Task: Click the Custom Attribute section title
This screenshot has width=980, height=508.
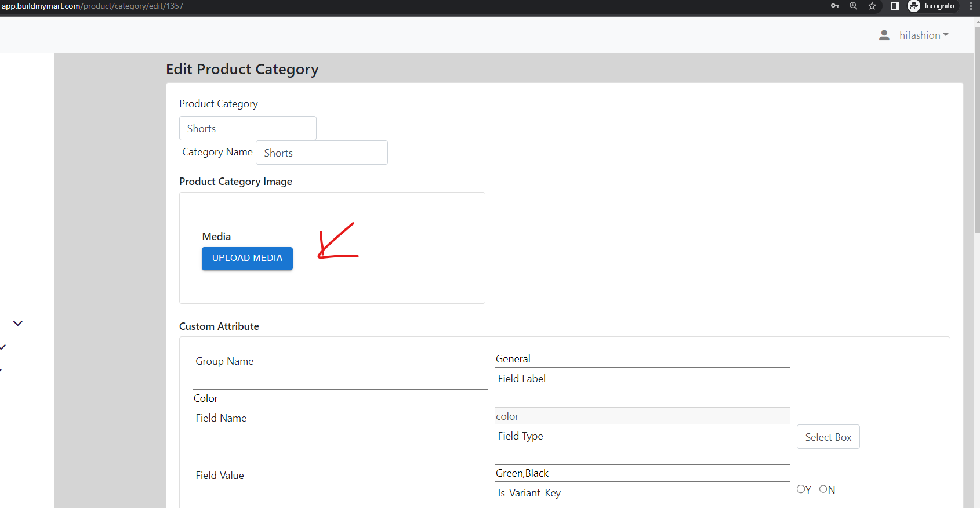Action: pos(219,326)
